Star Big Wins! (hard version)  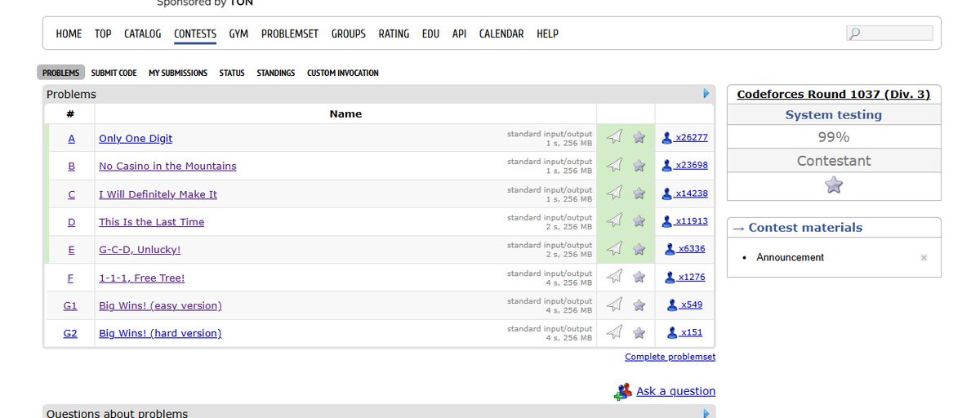(x=639, y=332)
